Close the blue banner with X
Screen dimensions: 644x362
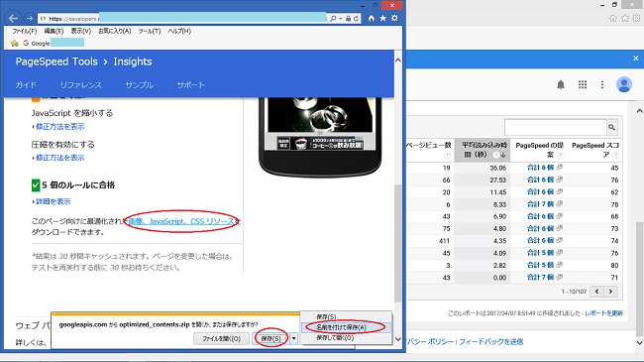(636, 59)
